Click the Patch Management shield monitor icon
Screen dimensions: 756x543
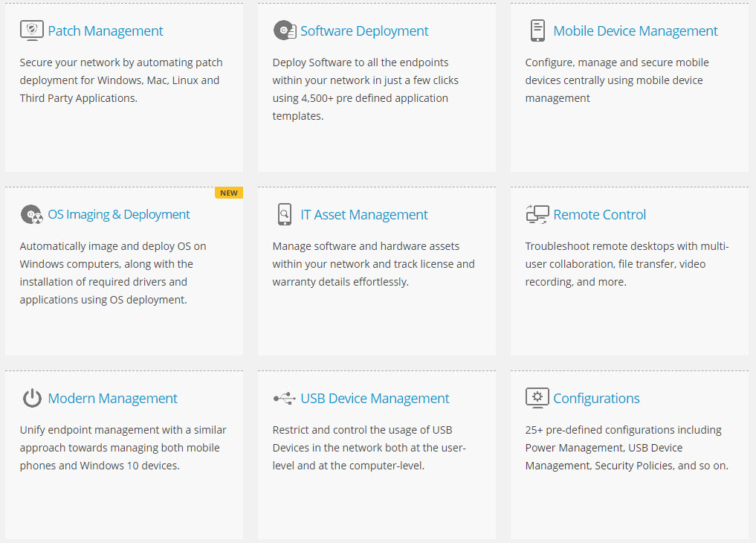coord(32,30)
